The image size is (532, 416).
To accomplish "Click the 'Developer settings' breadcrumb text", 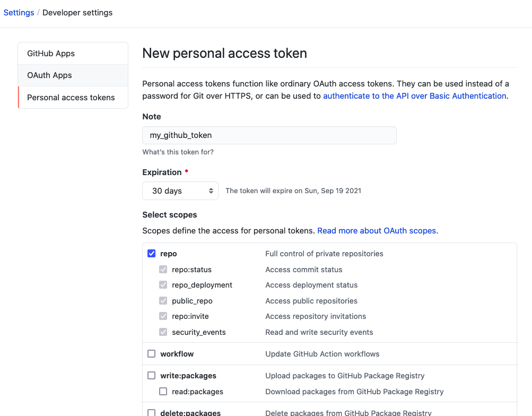I will (77, 13).
